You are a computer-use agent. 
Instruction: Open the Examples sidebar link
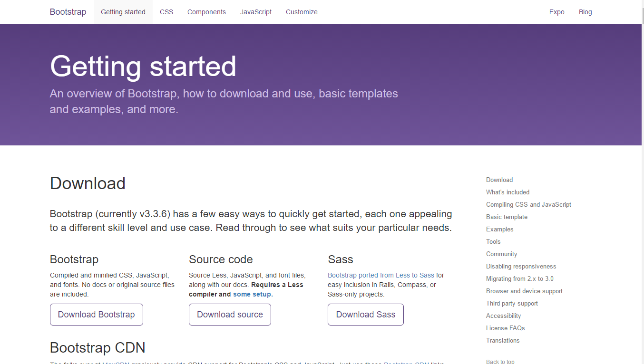coord(499,229)
